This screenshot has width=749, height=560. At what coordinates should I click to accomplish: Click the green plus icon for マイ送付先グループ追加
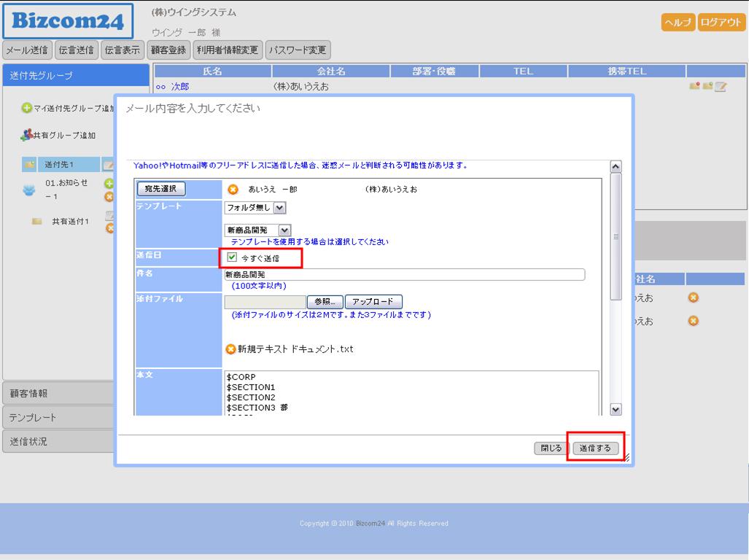(26, 109)
